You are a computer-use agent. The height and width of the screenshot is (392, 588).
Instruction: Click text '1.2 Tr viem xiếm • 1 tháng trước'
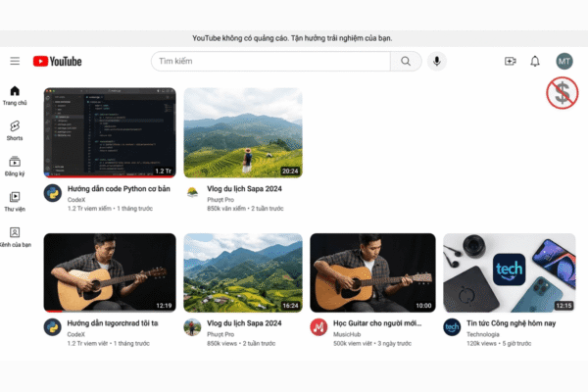(x=110, y=208)
